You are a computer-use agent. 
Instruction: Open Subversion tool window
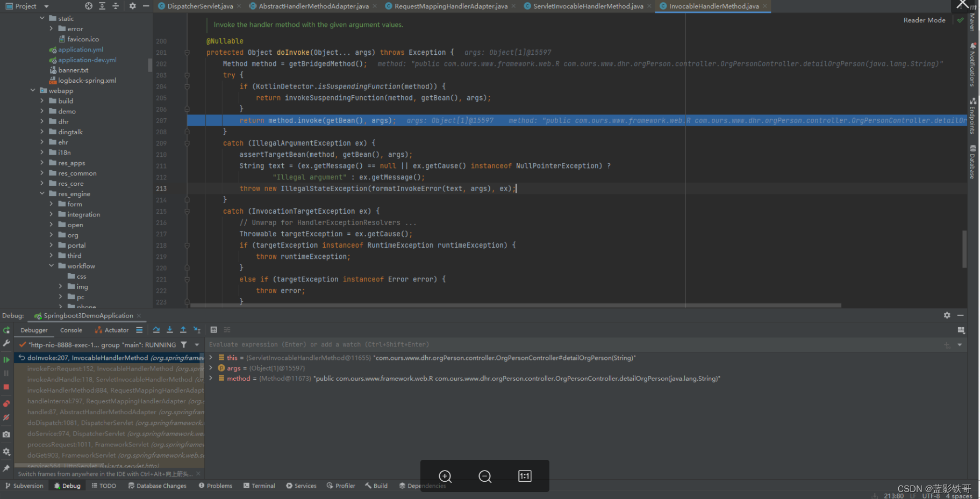pos(24,486)
